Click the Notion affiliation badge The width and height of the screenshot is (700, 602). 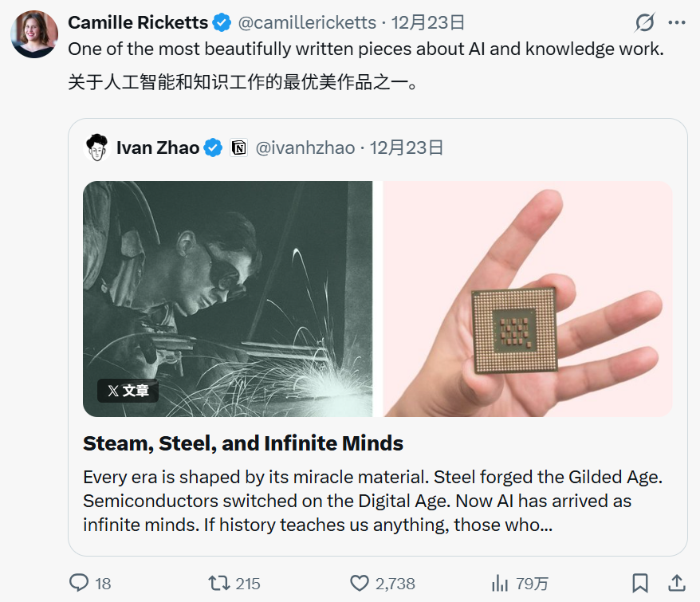238,148
